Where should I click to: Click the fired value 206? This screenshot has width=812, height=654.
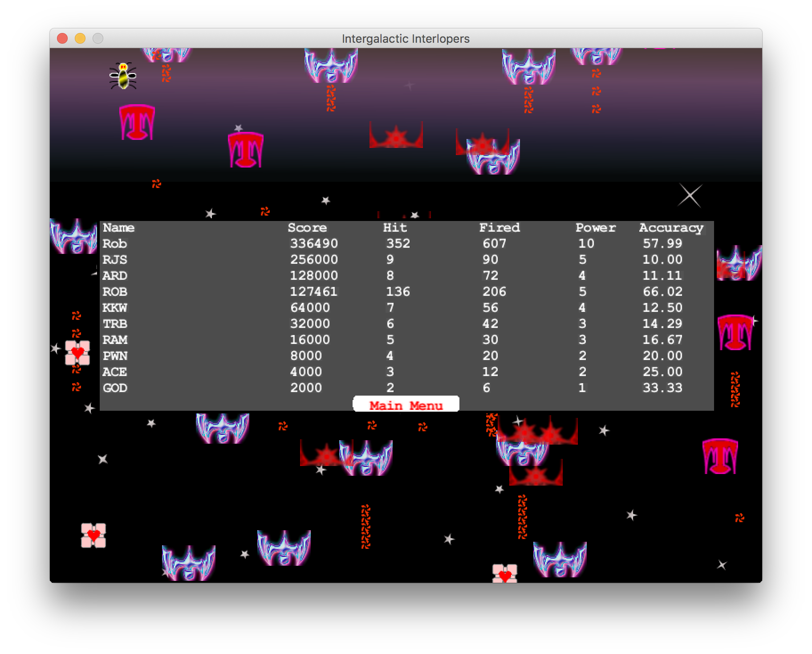(x=495, y=292)
